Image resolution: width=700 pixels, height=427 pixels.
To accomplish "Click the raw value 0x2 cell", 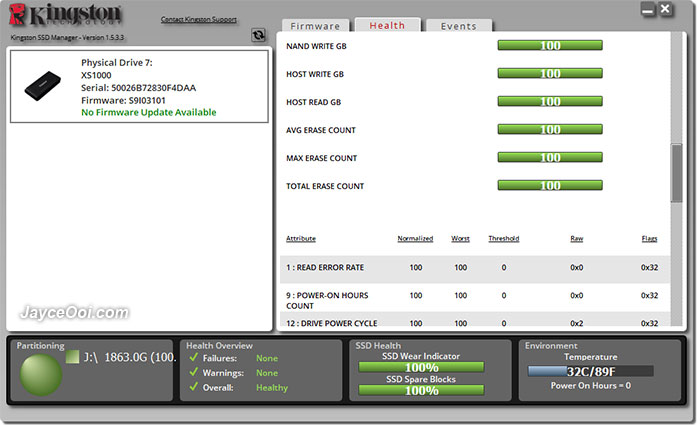I will point(576,323).
